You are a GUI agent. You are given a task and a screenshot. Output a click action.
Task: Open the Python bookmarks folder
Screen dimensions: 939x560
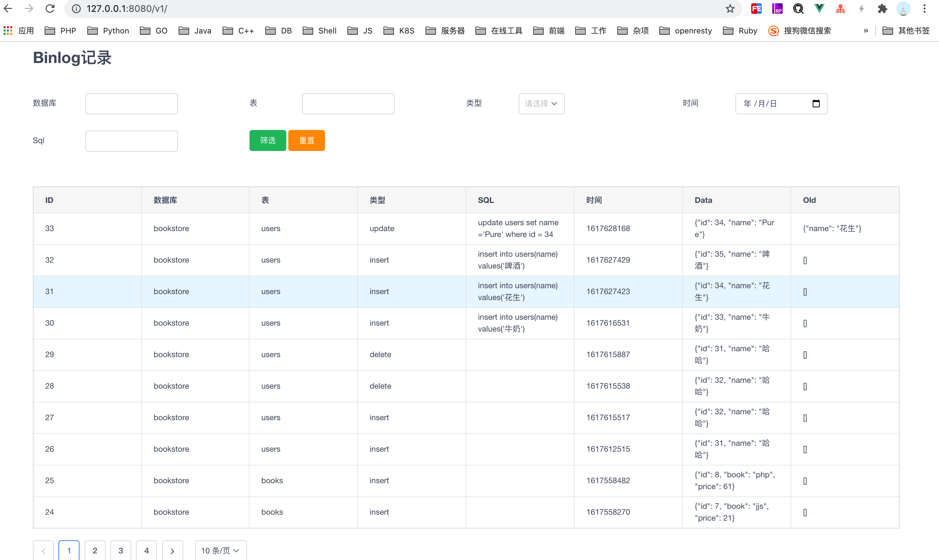click(x=108, y=31)
